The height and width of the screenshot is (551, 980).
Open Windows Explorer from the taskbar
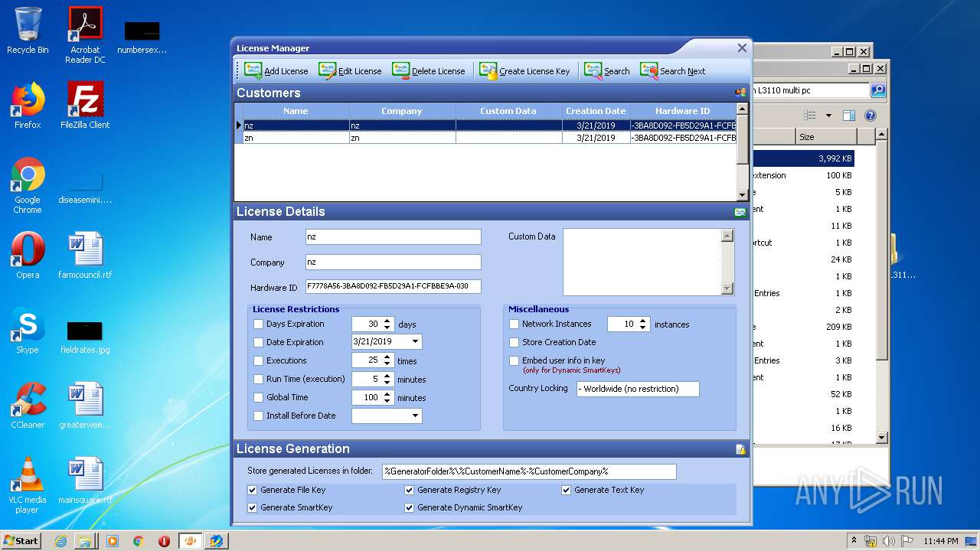pyautogui.click(x=85, y=541)
